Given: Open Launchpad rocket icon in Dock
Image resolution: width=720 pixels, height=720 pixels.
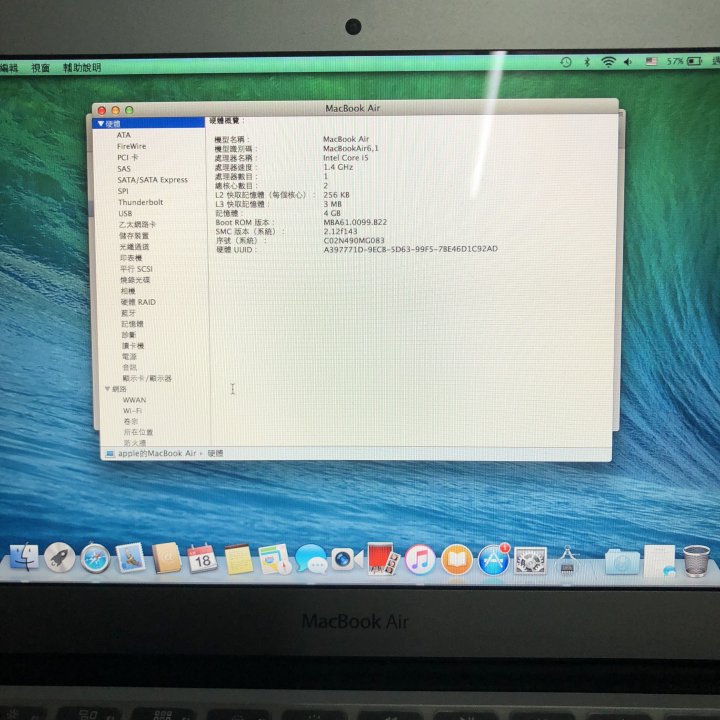Looking at the screenshot, I should pos(60,557).
